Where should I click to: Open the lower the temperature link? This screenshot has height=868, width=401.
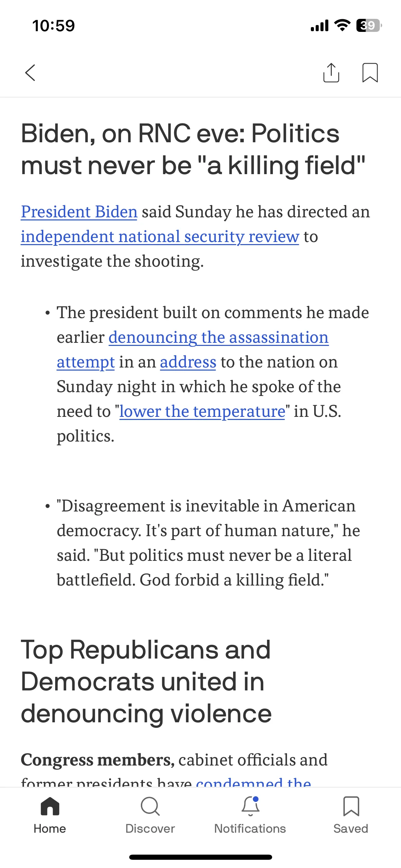(202, 411)
